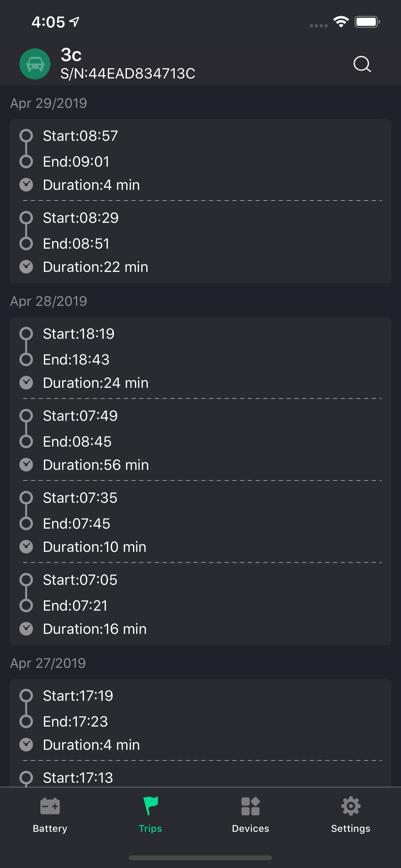This screenshot has width=401, height=868.
Task: Tap the Settings tab label
Action: click(351, 829)
